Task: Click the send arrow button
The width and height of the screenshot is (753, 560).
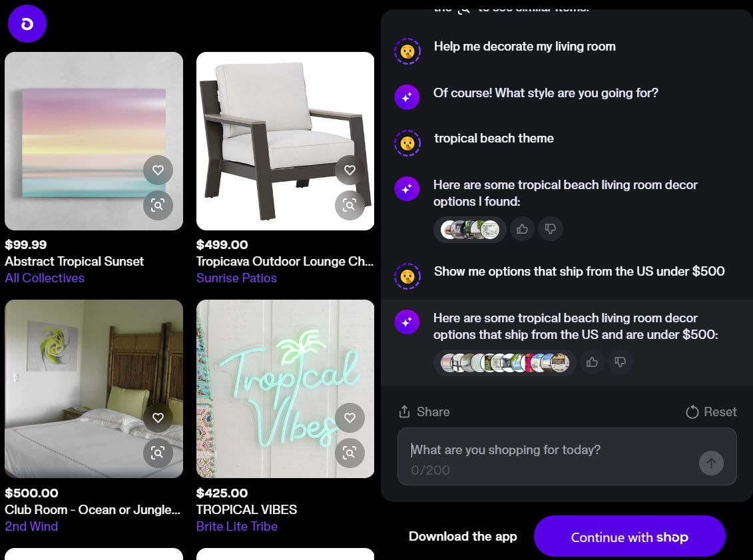Action: click(x=711, y=463)
